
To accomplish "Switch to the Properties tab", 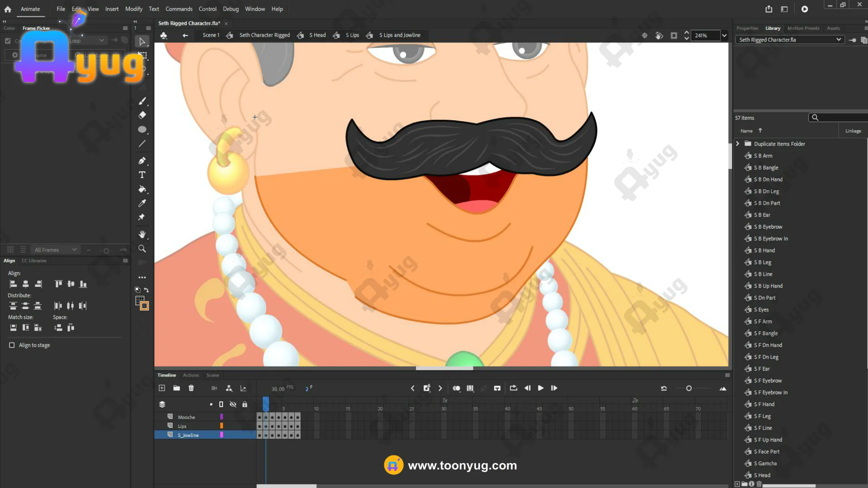I will tap(747, 28).
